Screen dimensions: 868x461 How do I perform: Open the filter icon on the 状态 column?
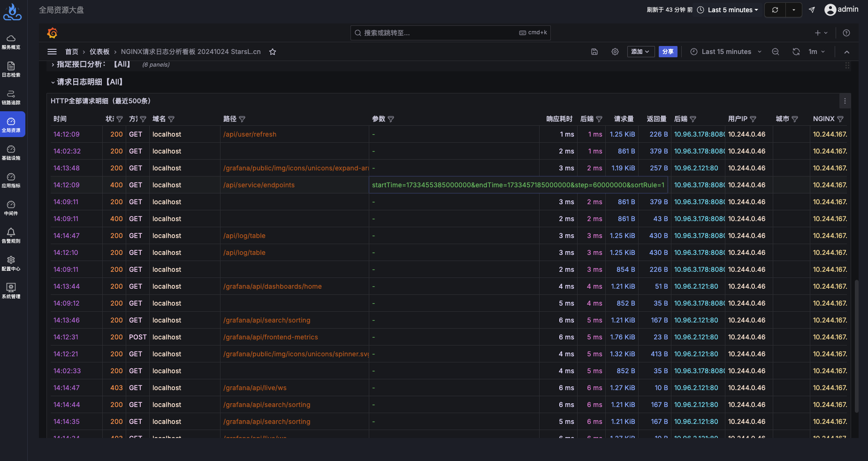[x=119, y=119]
